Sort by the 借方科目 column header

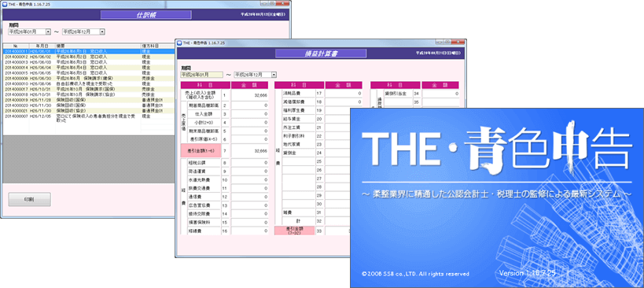point(158,46)
